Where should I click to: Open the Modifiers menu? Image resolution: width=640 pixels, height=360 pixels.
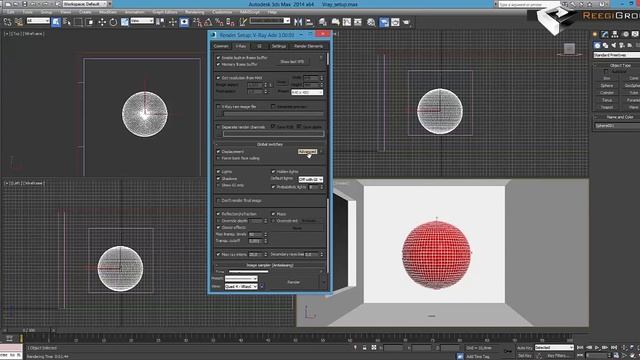(108, 12)
